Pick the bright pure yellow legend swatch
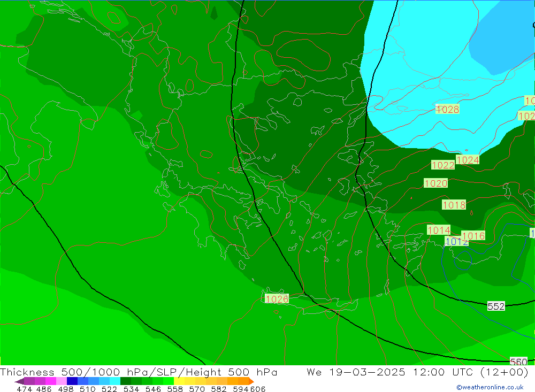This screenshot has height=392, width=535. tap(179, 381)
